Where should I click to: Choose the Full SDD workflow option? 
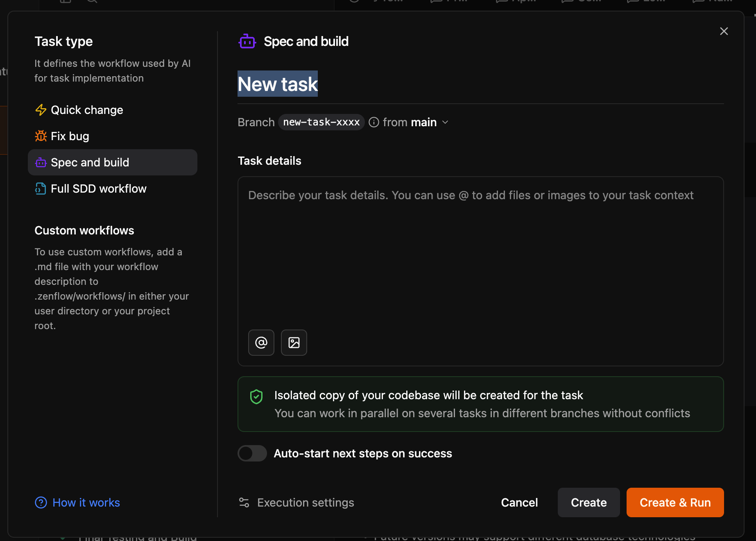(x=98, y=189)
